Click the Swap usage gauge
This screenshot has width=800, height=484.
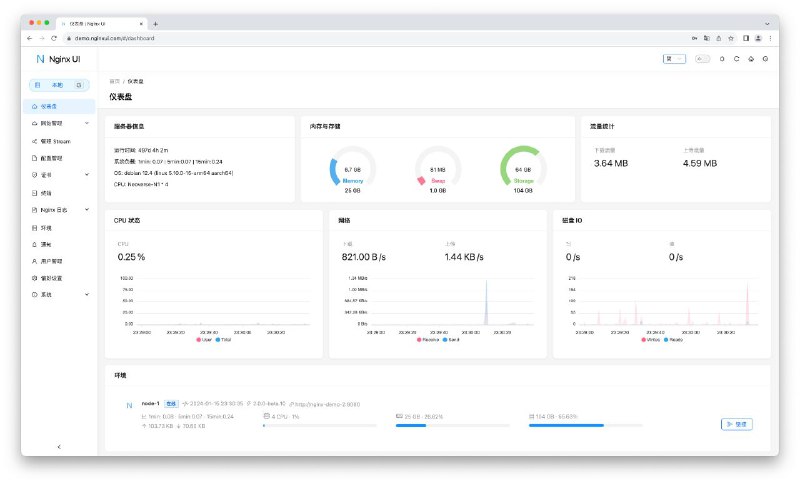click(x=437, y=169)
